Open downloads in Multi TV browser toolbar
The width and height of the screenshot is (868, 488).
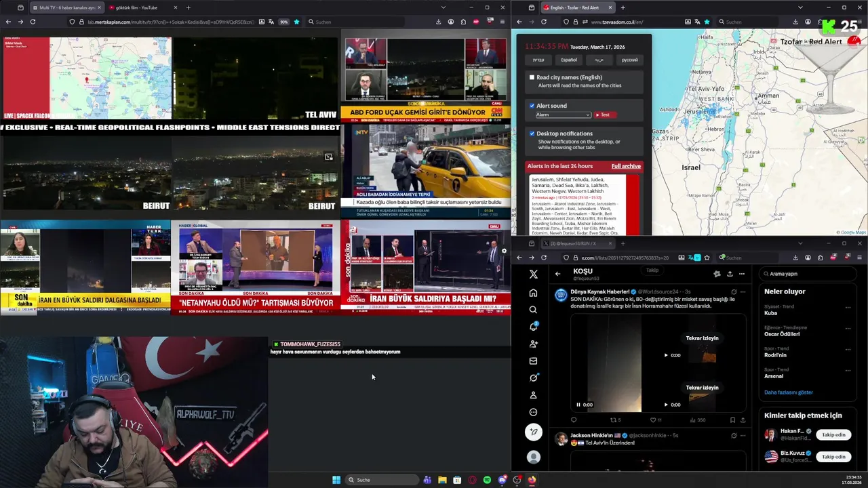tap(438, 22)
